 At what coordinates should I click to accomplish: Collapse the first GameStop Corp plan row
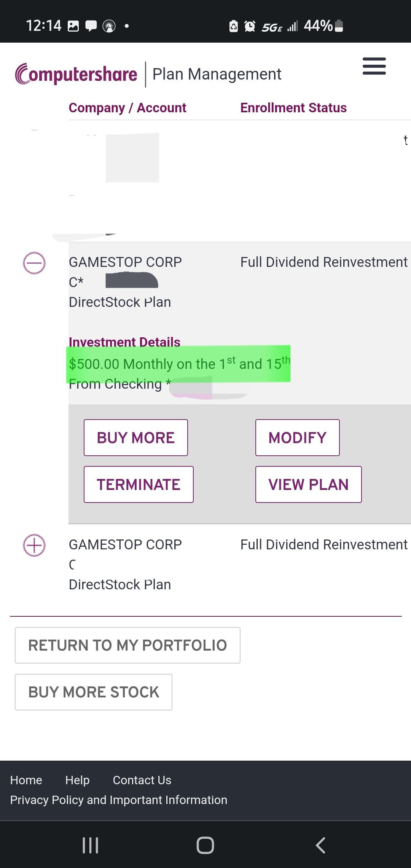pos(34,263)
